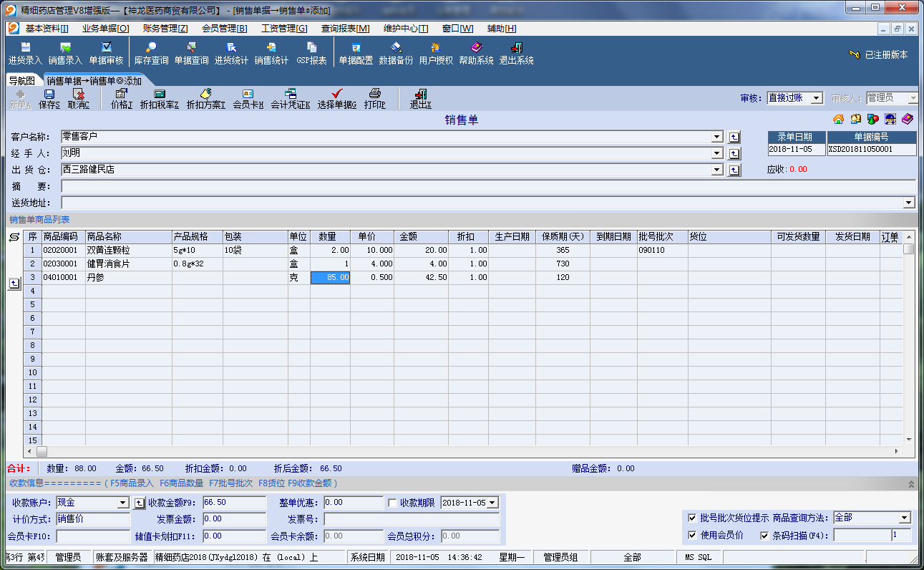
Task: Expand 经手人 dropdown arrow
Action: tap(717, 153)
